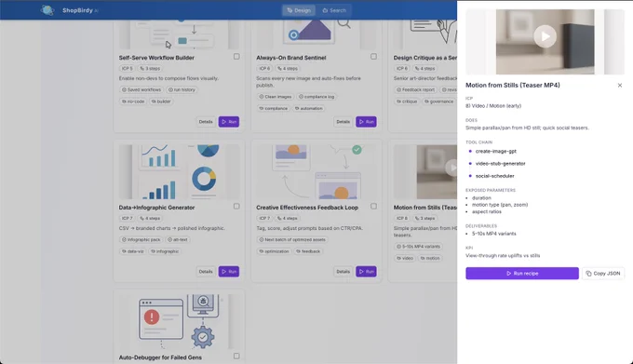
Task: Click 'ICP 7' badge on Data→Infographic Generator
Action: point(128,218)
